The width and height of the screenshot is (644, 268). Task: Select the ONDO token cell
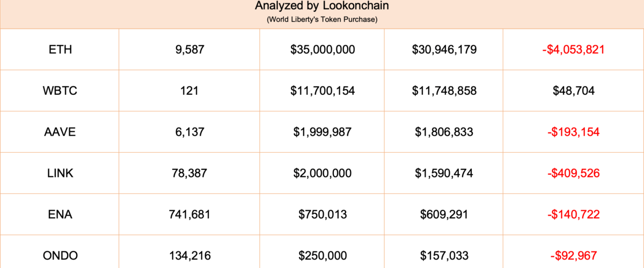pos(60,256)
